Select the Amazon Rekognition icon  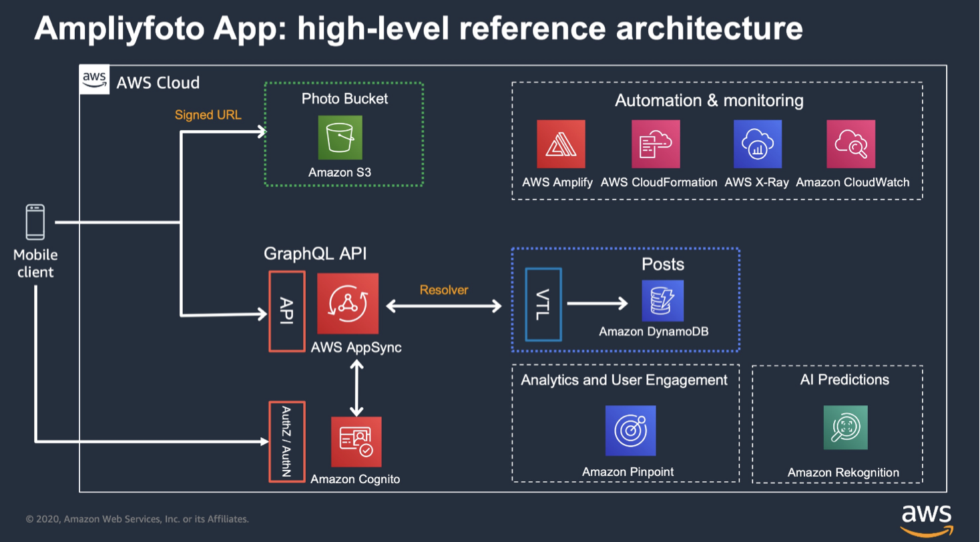(x=846, y=427)
